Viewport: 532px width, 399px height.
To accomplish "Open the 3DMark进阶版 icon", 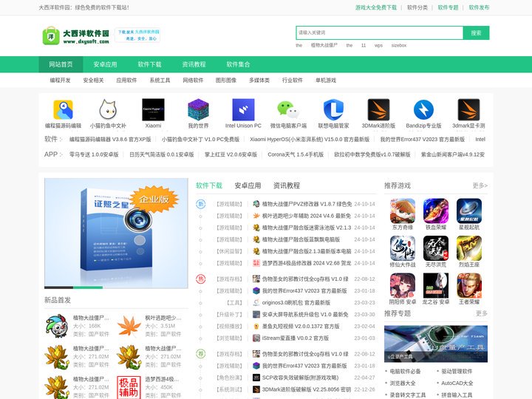I will pyautogui.click(x=378, y=109).
